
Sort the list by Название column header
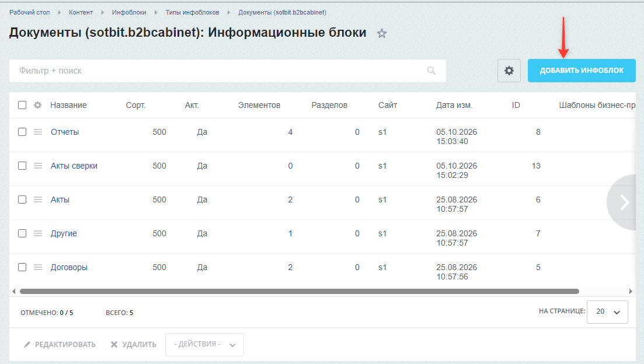68,105
